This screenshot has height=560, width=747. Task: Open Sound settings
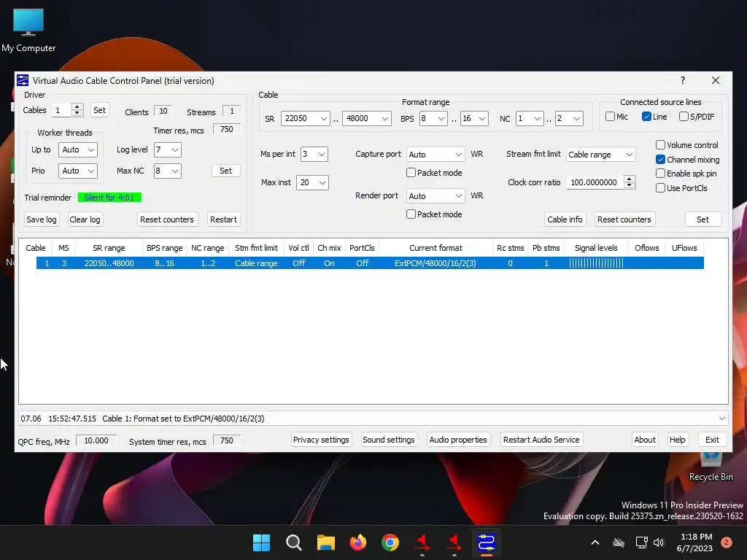(389, 440)
